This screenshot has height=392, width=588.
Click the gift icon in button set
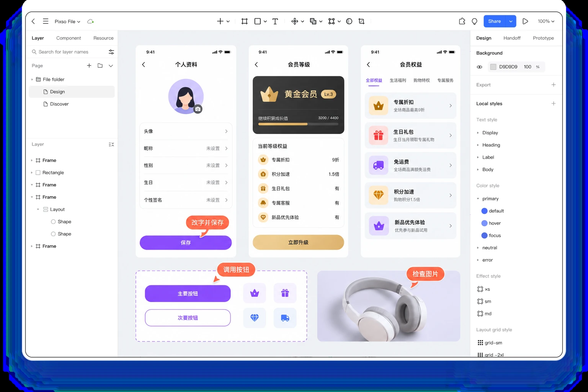pos(285,293)
